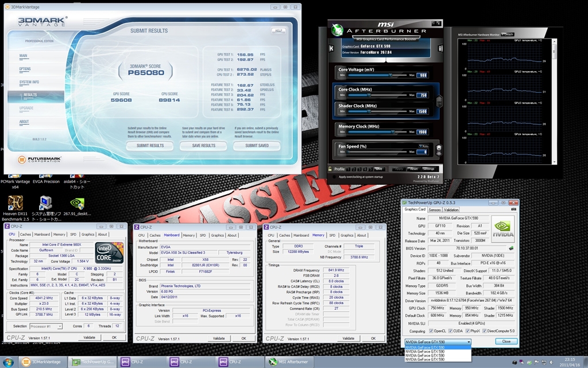Screen dimensions: 588x368
Task: Choose the second GeForce GTX 590 list entry
Action: click(x=438, y=351)
